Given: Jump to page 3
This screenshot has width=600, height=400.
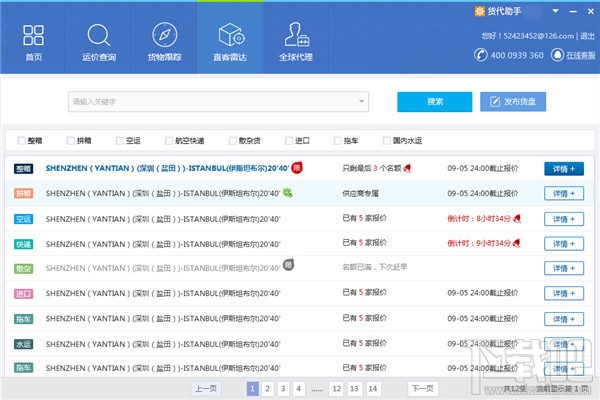Looking at the screenshot, I should click(x=283, y=389).
